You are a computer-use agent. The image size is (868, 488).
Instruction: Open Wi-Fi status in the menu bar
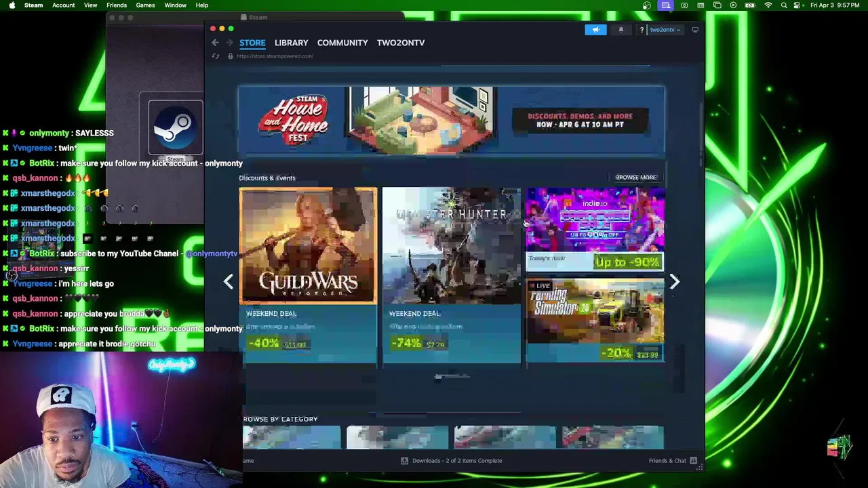tap(768, 5)
